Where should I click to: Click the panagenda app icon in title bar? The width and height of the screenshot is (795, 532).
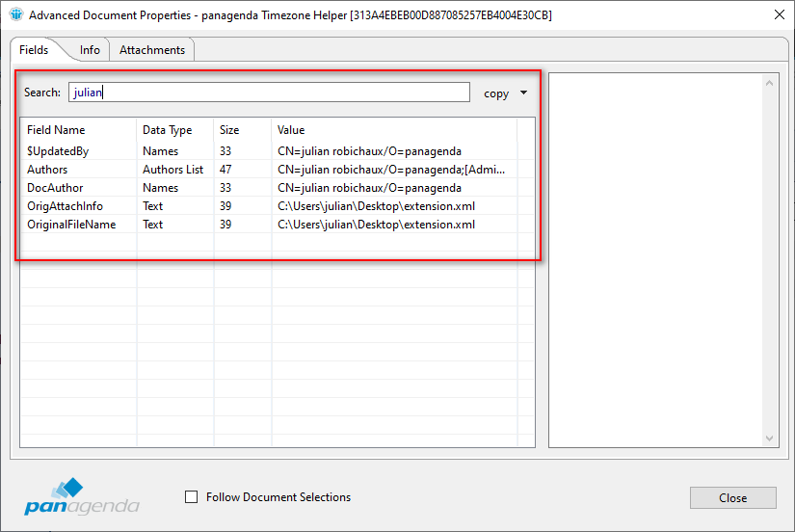pos(16,14)
